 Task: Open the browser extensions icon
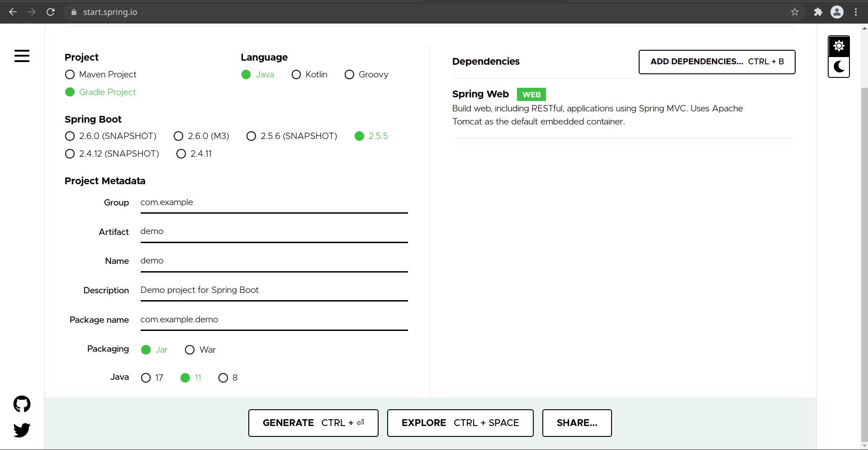(818, 12)
